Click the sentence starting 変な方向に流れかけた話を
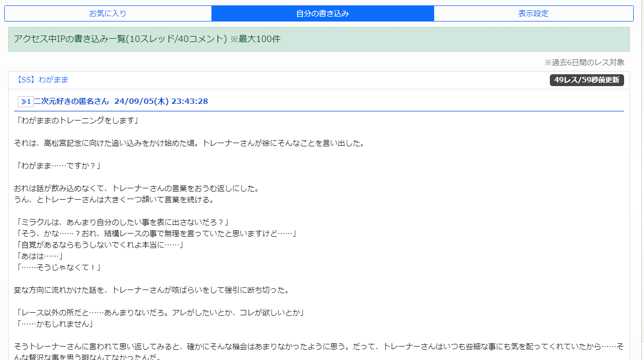 point(152,290)
